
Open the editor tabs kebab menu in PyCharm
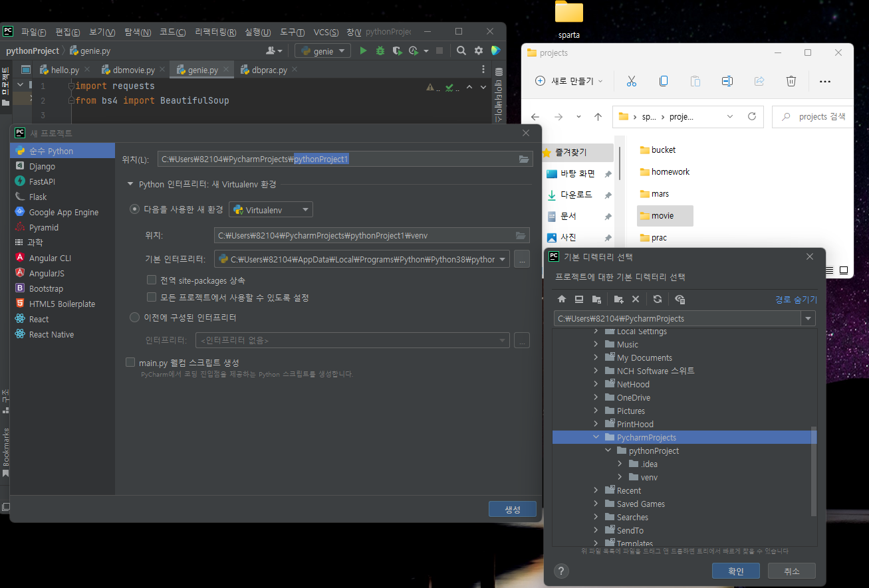[483, 70]
